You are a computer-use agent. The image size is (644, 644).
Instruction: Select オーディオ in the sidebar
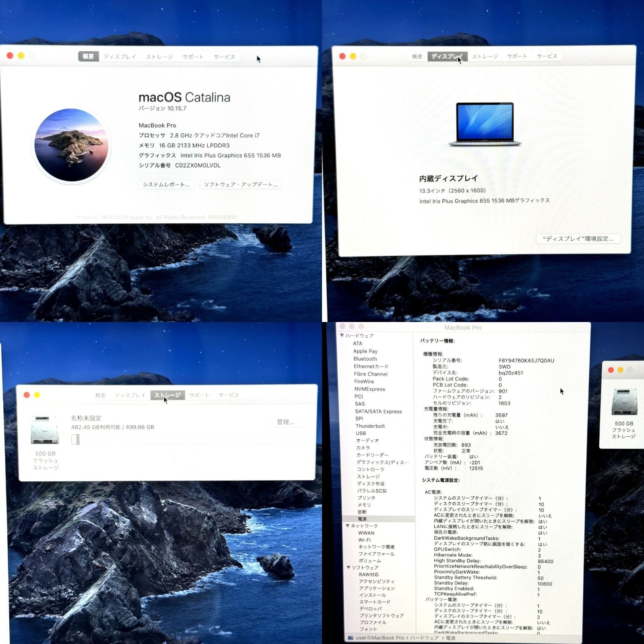coord(367,440)
